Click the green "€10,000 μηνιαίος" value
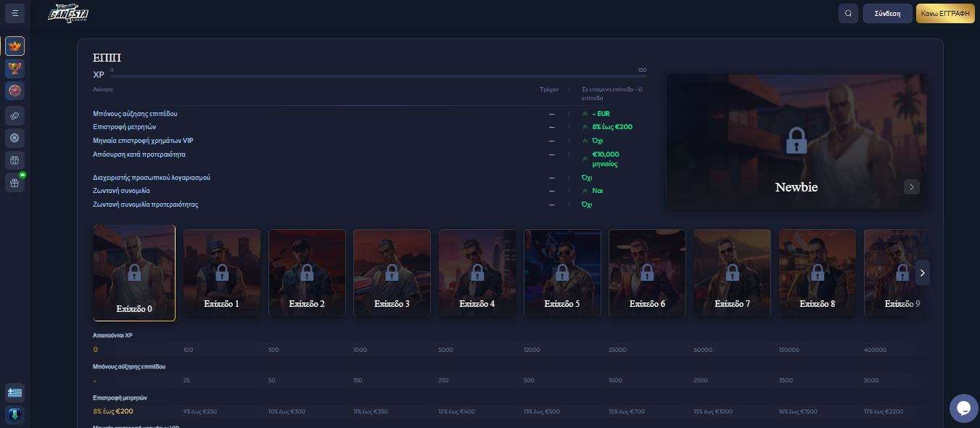This screenshot has width=980, height=428. point(606,159)
